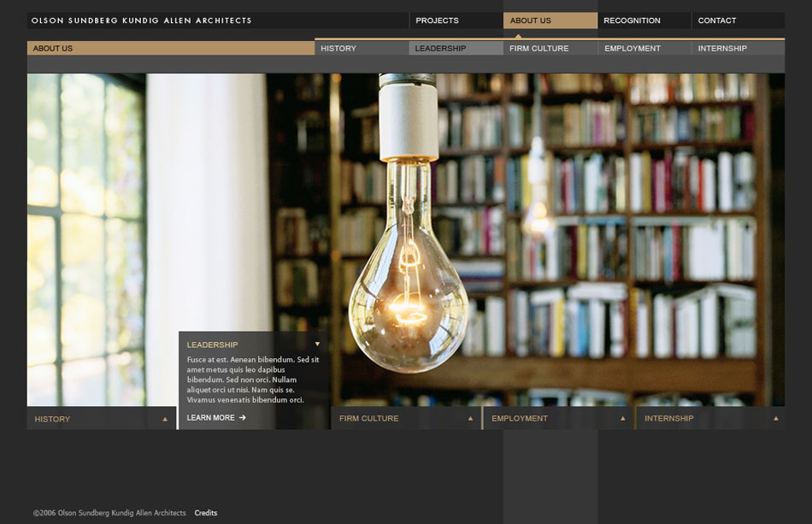Select the Internship tab in the sub-navigation
The width and height of the screenshot is (812, 524).
pyautogui.click(x=722, y=49)
